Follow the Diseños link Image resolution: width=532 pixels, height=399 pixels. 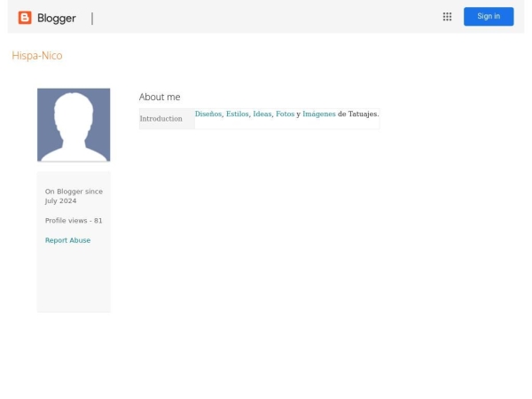point(207,114)
